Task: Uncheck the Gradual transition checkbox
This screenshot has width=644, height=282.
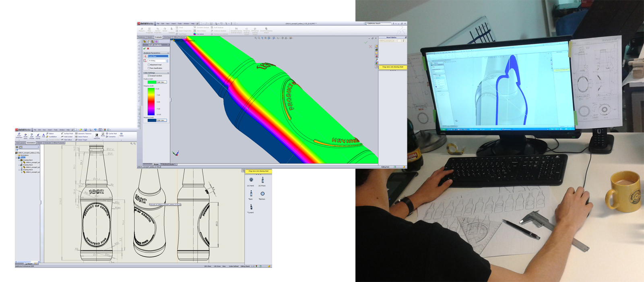Action: point(149,76)
